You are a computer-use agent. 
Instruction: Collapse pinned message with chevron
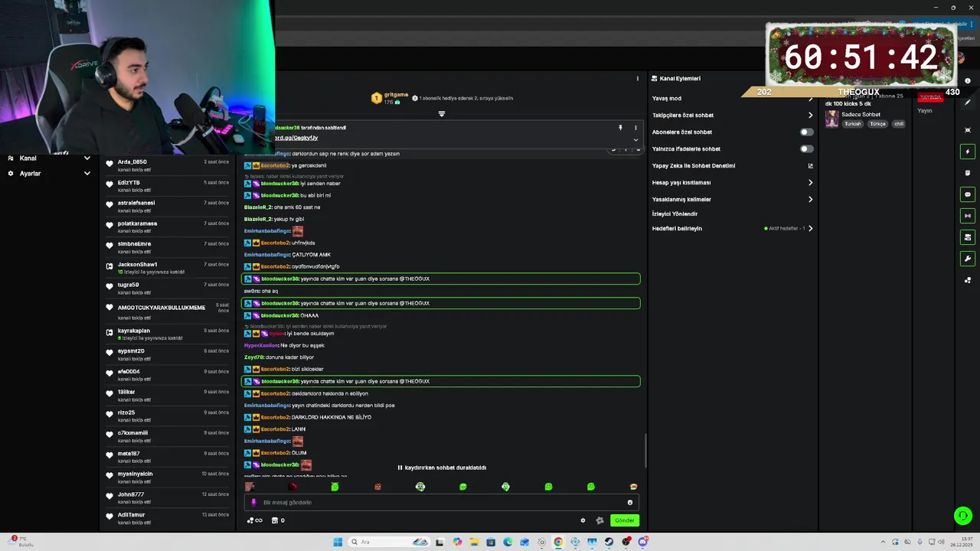coord(635,140)
